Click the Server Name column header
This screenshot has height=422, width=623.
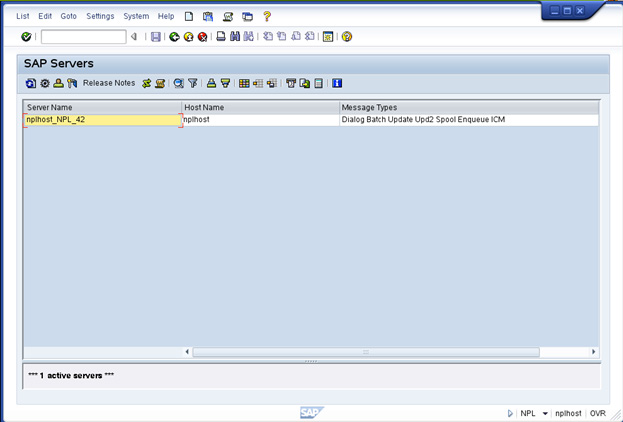[x=100, y=107]
